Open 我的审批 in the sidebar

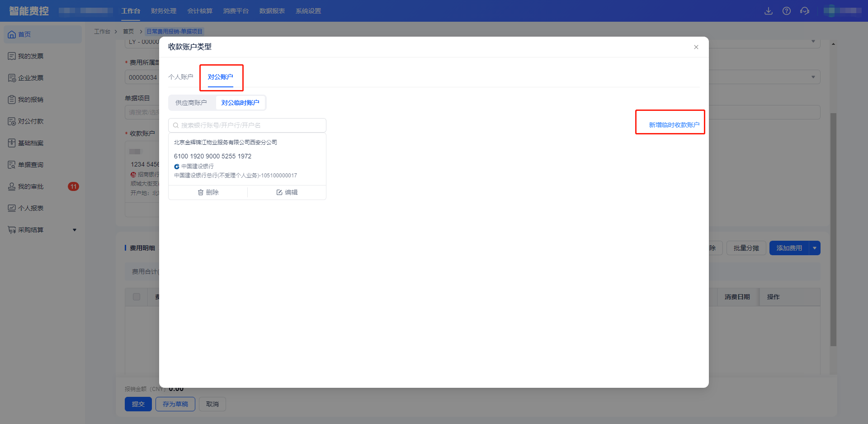(31, 186)
